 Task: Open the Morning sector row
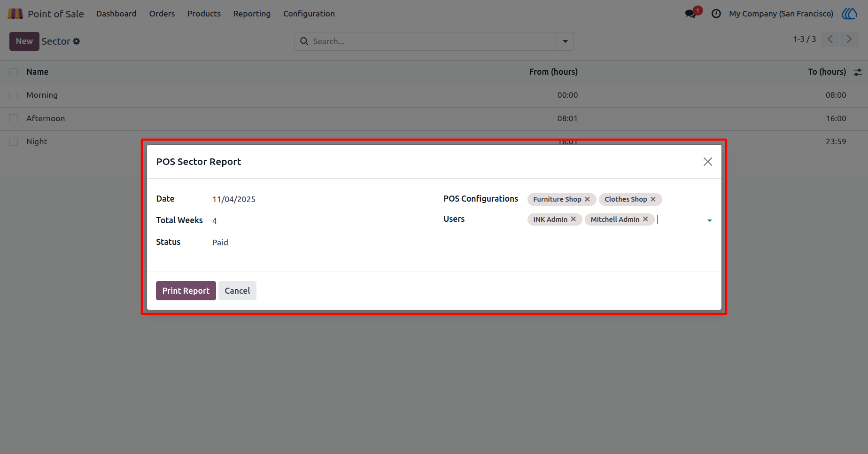(x=434, y=95)
